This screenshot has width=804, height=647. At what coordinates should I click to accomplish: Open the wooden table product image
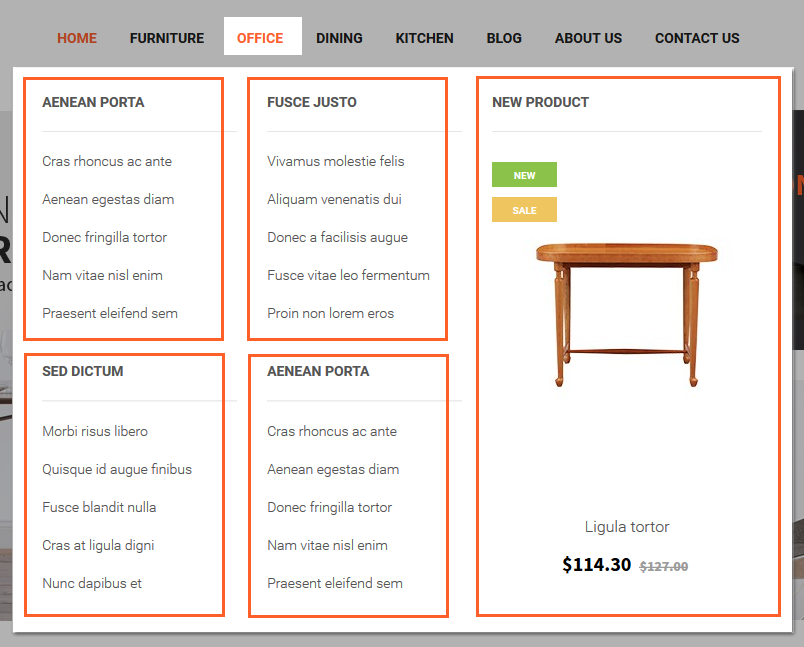pyautogui.click(x=627, y=315)
